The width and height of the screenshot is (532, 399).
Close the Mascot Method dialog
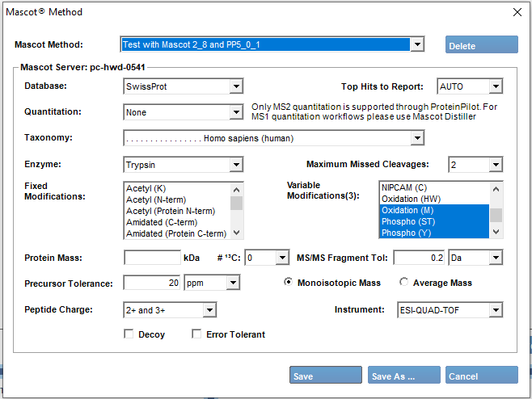click(517, 12)
